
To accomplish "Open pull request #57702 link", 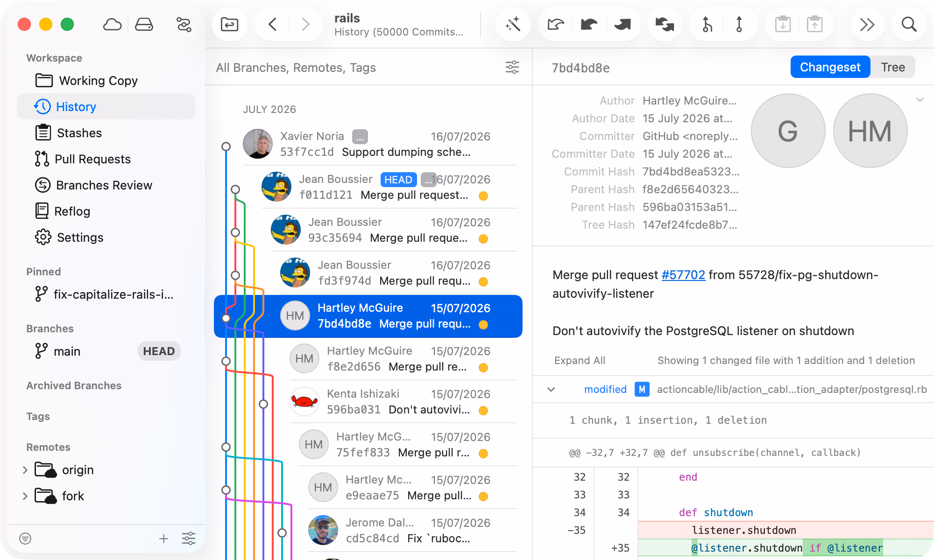I will (x=683, y=275).
